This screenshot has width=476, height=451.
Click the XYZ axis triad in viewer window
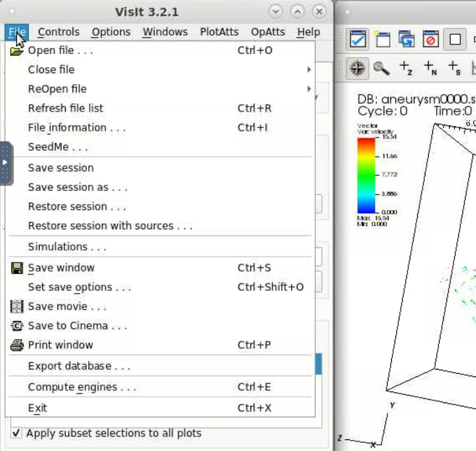coord(367,426)
